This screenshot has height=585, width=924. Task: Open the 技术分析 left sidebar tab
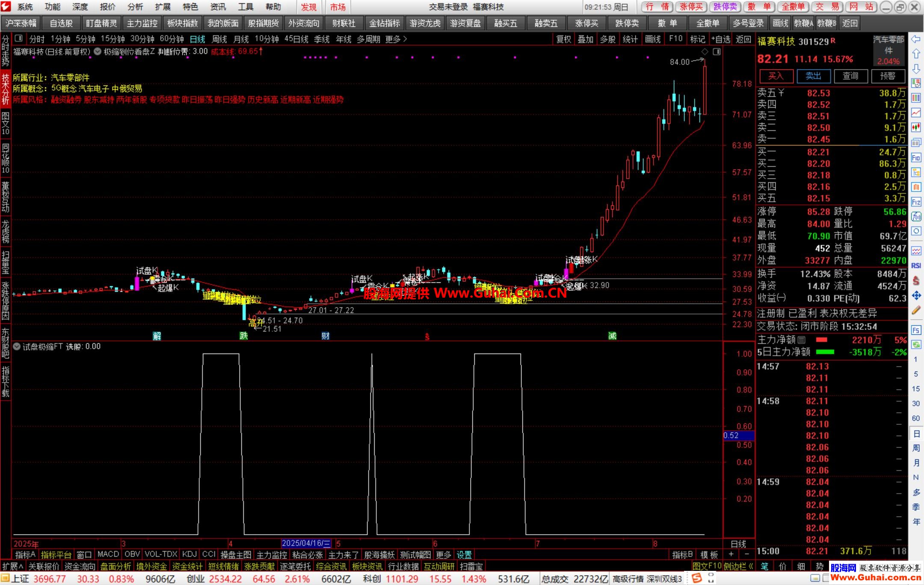(6, 89)
